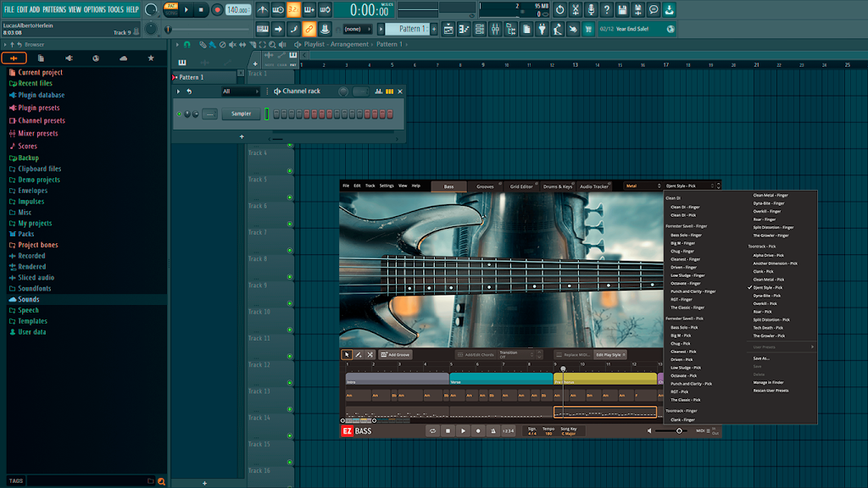Click the Edit Play Style button
This screenshot has height=488, width=868.
click(x=610, y=355)
